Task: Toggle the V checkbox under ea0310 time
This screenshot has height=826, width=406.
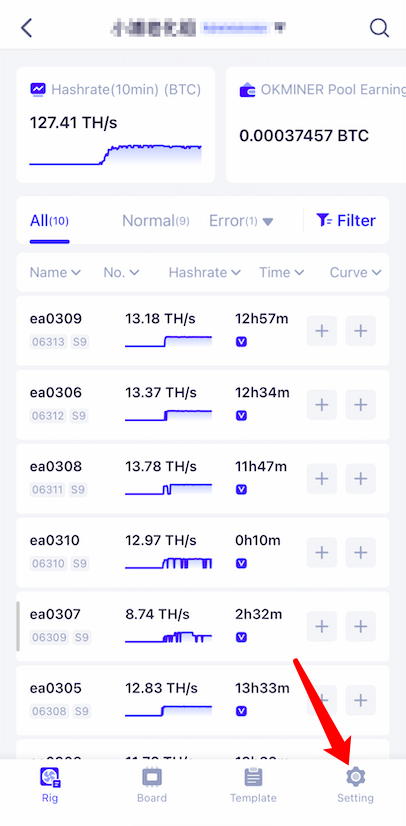Action: coord(241,564)
